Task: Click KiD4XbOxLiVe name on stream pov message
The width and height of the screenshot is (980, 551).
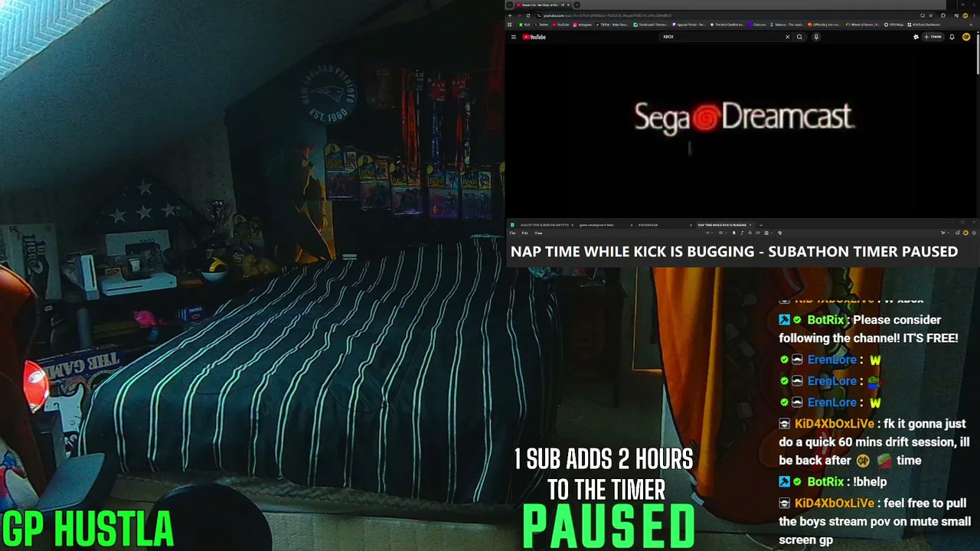Action: (834, 504)
